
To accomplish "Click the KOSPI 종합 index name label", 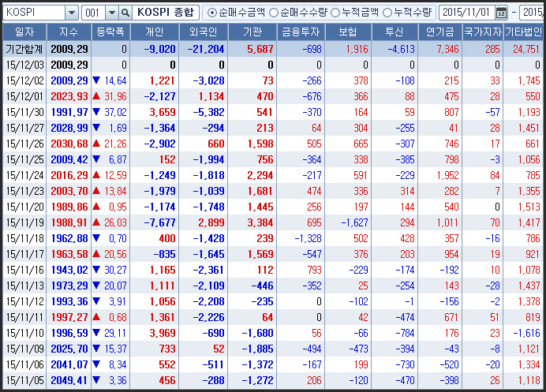I will click(166, 13).
